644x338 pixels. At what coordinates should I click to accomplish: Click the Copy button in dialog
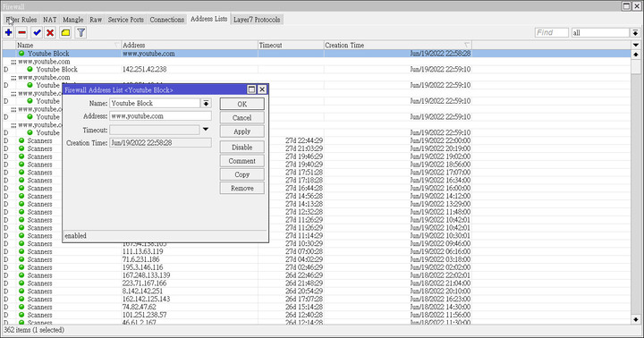click(241, 174)
